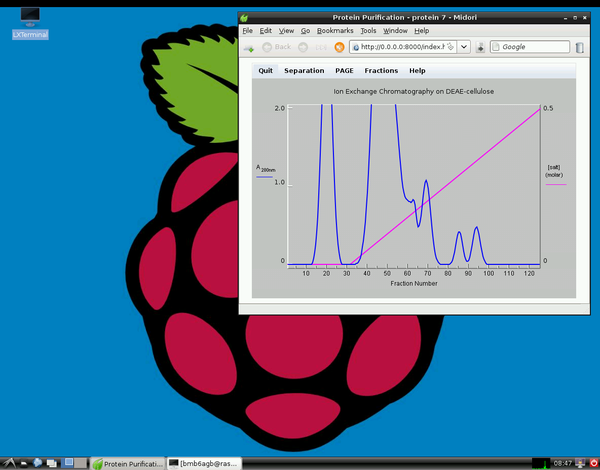Open the Go menu

pyautogui.click(x=305, y=31)
